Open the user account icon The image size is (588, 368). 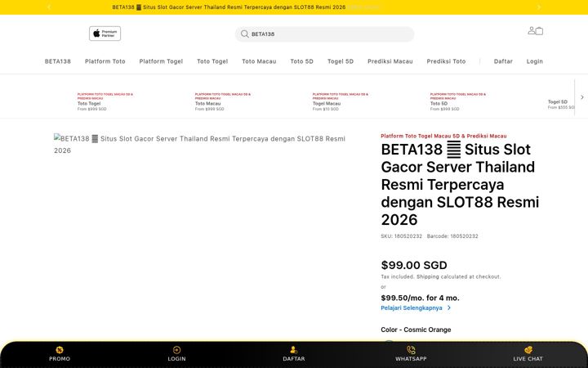coord(532,30)
